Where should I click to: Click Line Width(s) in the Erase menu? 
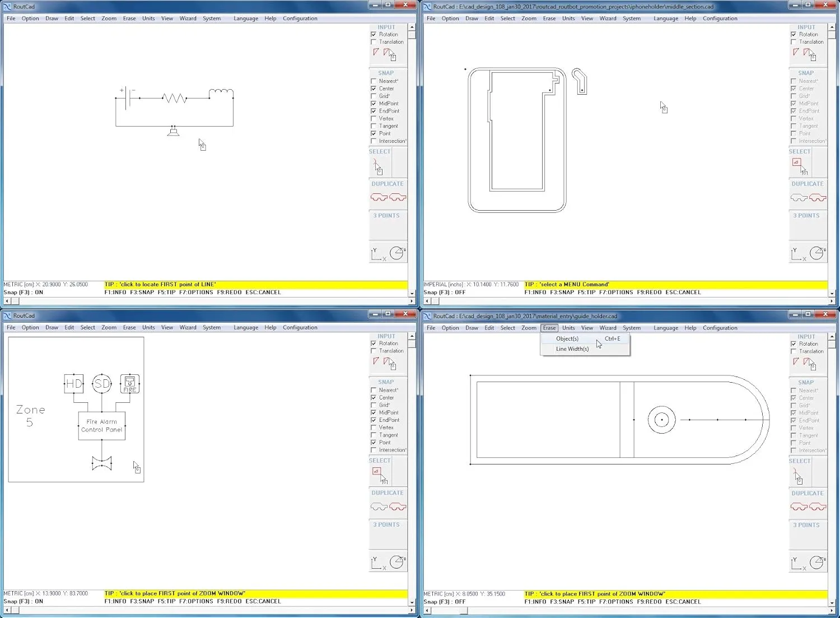coord(572,349)
